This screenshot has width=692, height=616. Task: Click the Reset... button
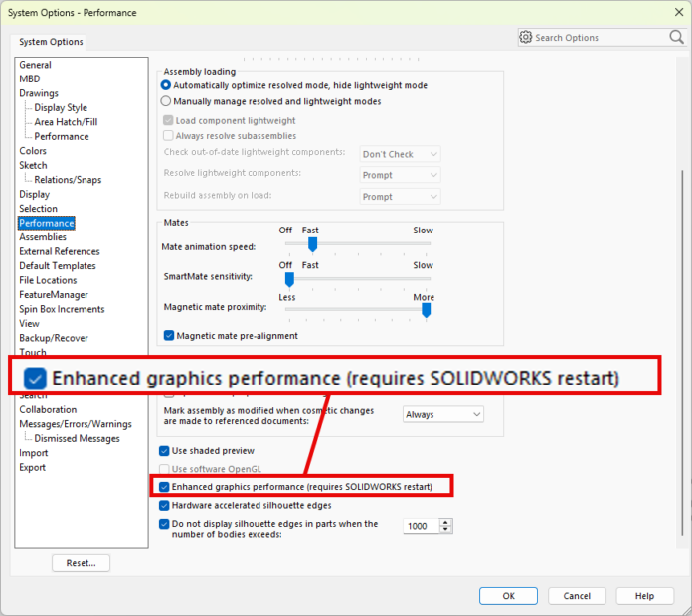(81, 563)
